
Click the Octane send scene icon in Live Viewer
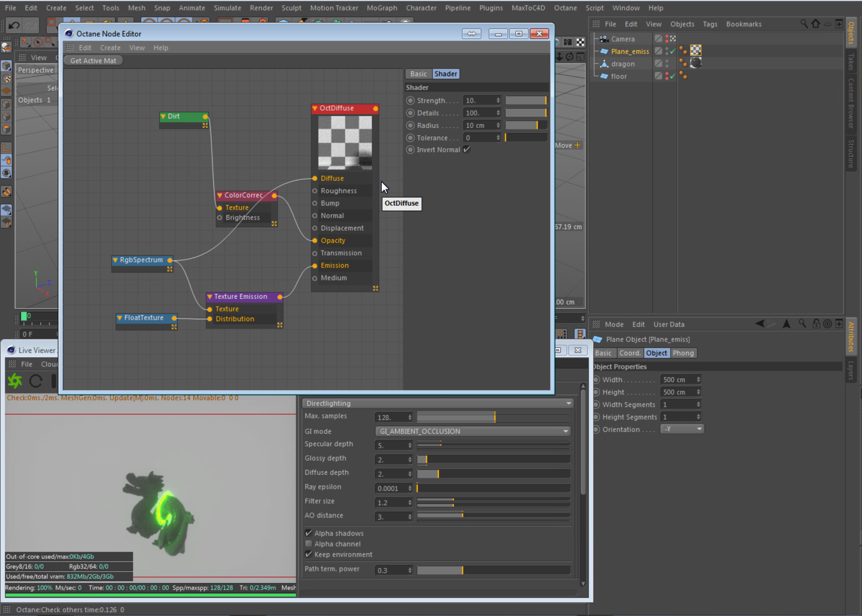15,381
